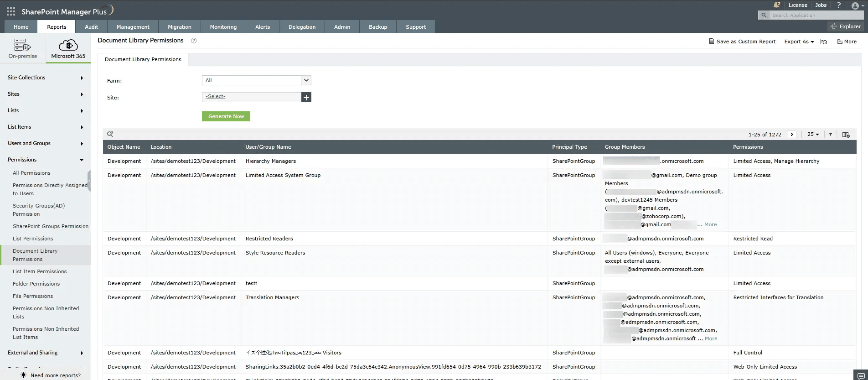Open the notifications bell
The image size is (868, 380).
coord(777,5)
